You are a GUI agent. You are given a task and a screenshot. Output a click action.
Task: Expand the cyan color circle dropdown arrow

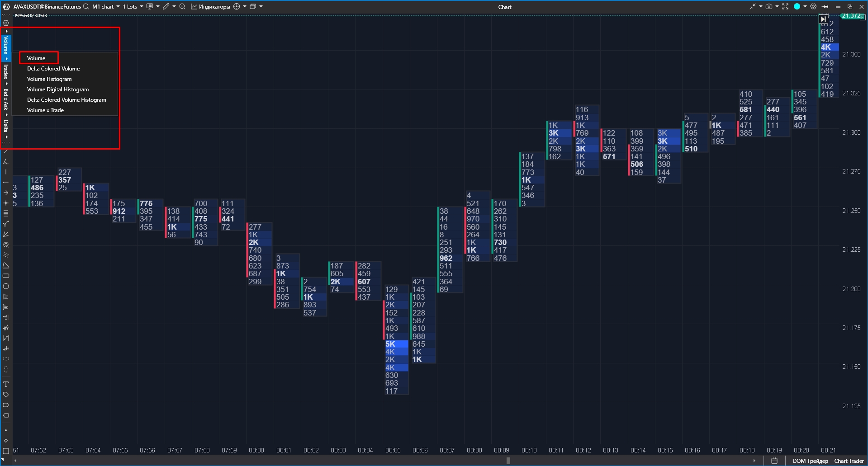(805, 7)
